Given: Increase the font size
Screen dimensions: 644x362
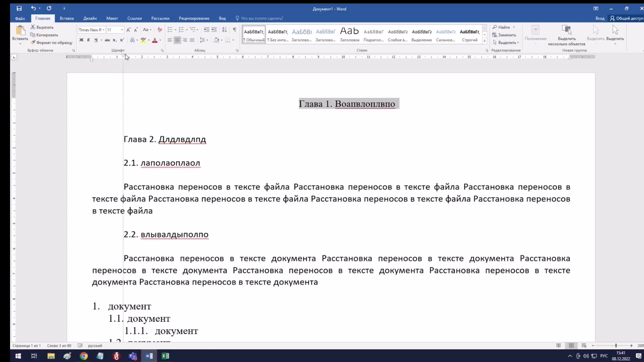Looking at the screenshot, I should pyautogui.click(x=128, y=30).
